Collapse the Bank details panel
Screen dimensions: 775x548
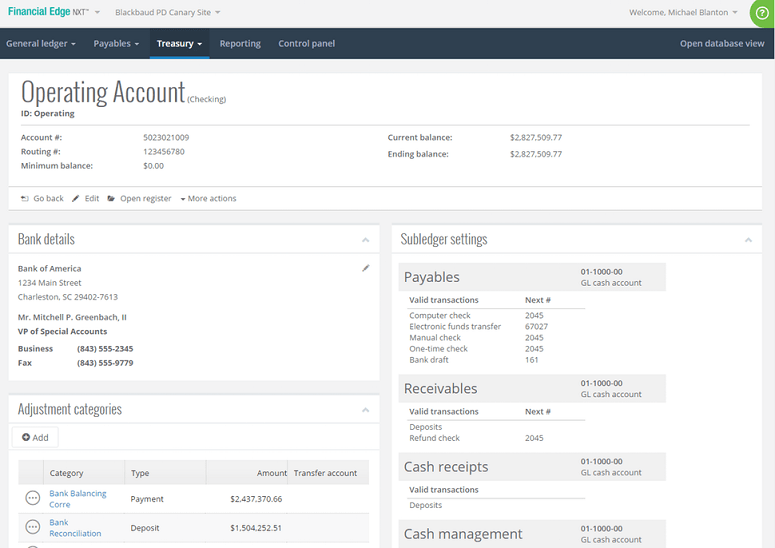[x=366, y=240]
